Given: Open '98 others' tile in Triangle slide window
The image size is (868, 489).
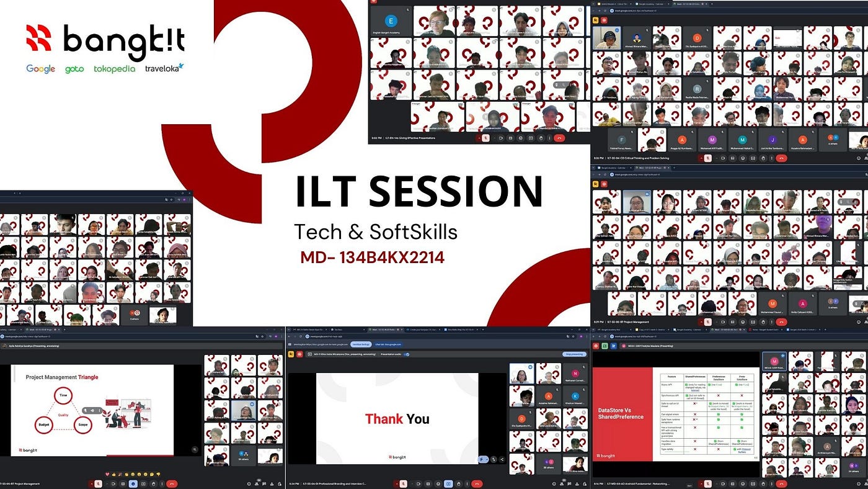Looking at the screenshot, I should coord(242,455).
